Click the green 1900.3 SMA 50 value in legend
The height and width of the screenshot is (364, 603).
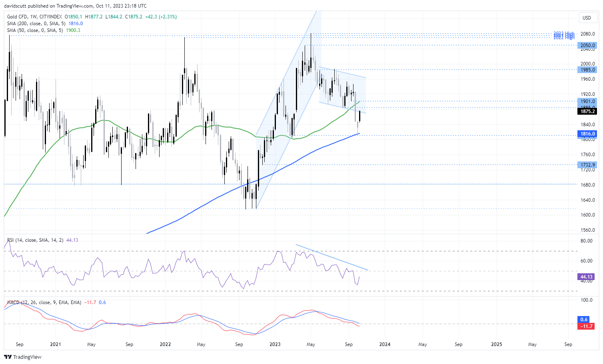(73, 30)
